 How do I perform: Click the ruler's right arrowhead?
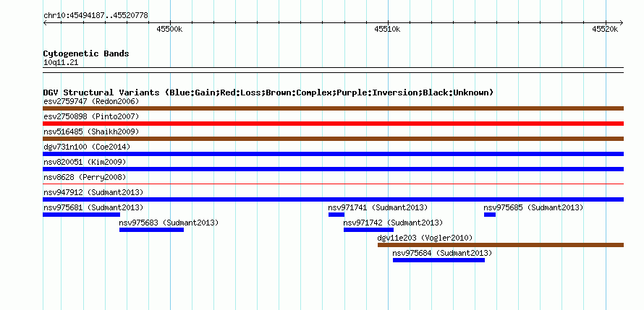[622, 22]
